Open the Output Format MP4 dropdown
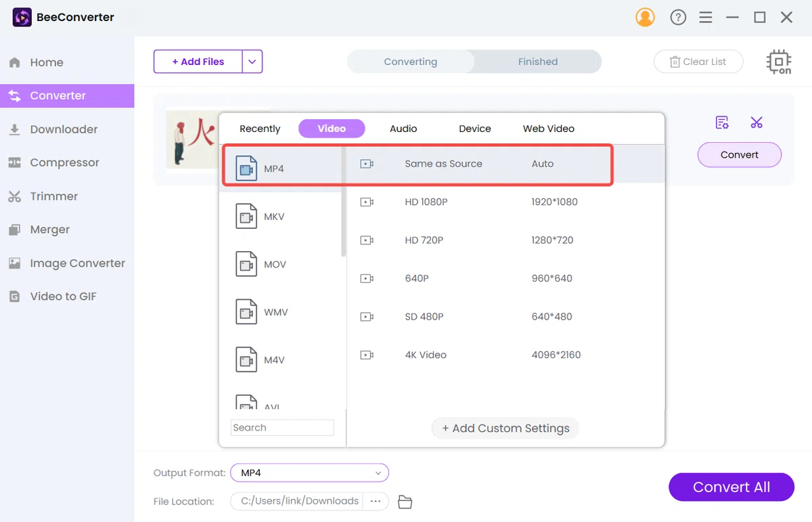 coord(309,473)
